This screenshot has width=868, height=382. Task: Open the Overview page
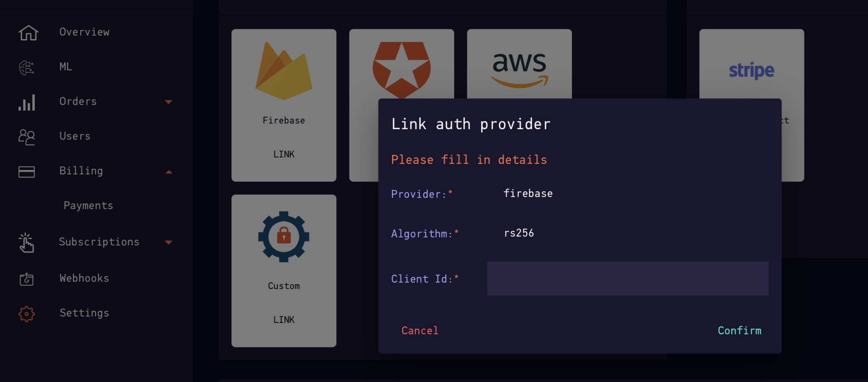pos(84,32)
